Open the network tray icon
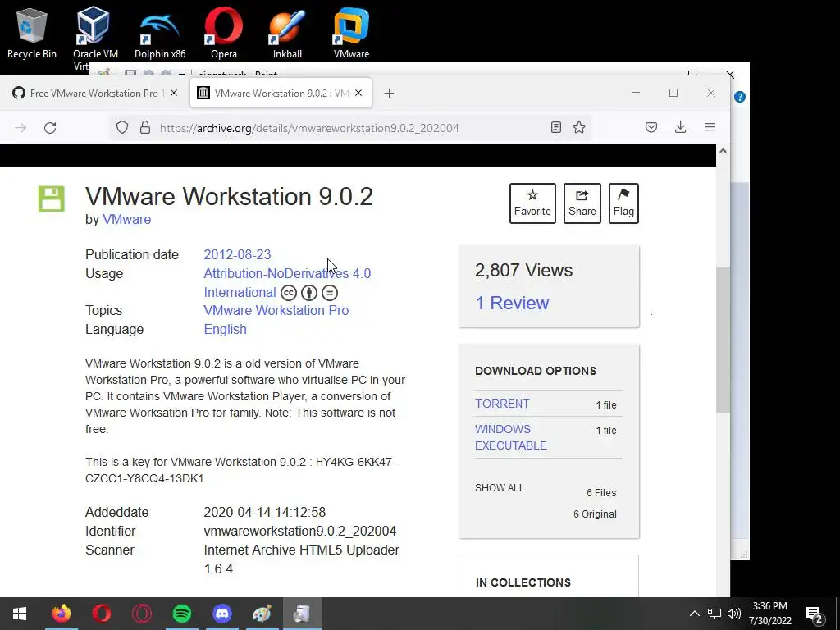 pos(714,614)
